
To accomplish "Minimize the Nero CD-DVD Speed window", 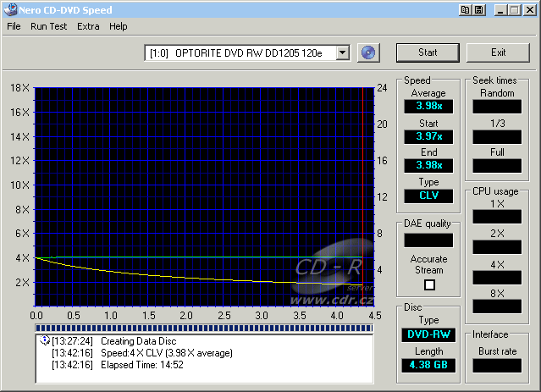I will 500,10.
